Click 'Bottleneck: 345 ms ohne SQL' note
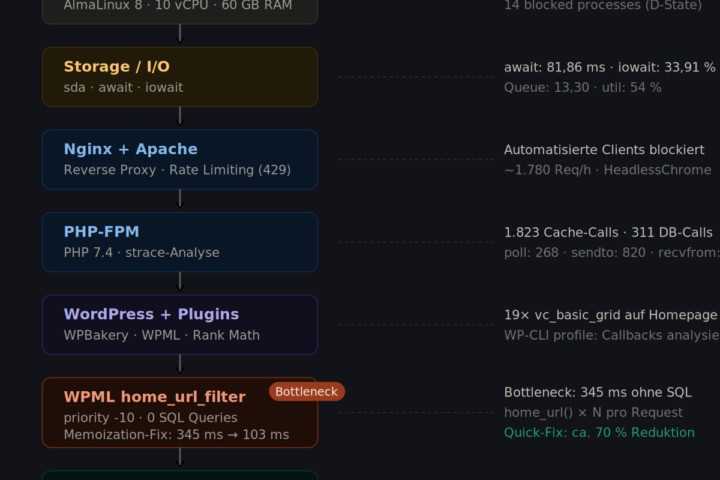Viewport: 720px width, 480px height. pos(598,392)
